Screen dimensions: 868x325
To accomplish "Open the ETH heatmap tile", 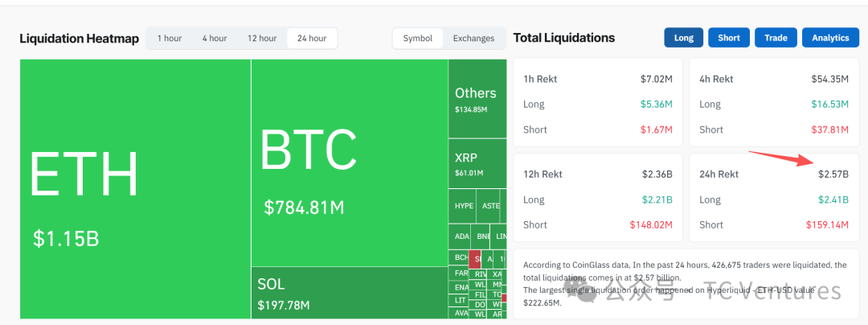I will pyautogui.click(x=135, y=189).
